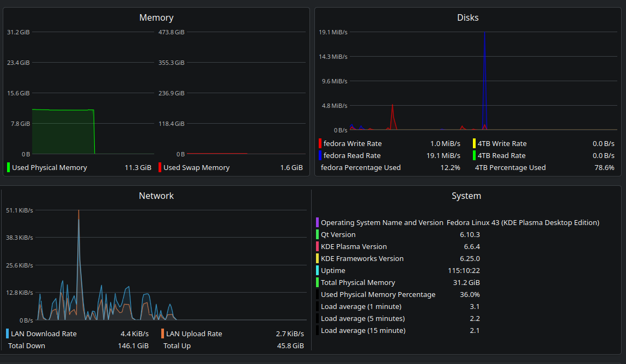Select the Memory panel title

click(x=156, y=17)
